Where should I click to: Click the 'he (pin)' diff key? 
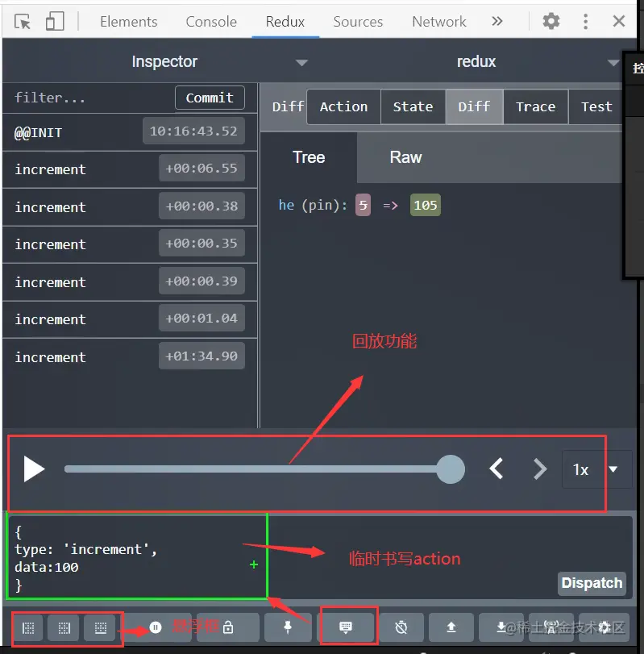(x=313, y=205)
